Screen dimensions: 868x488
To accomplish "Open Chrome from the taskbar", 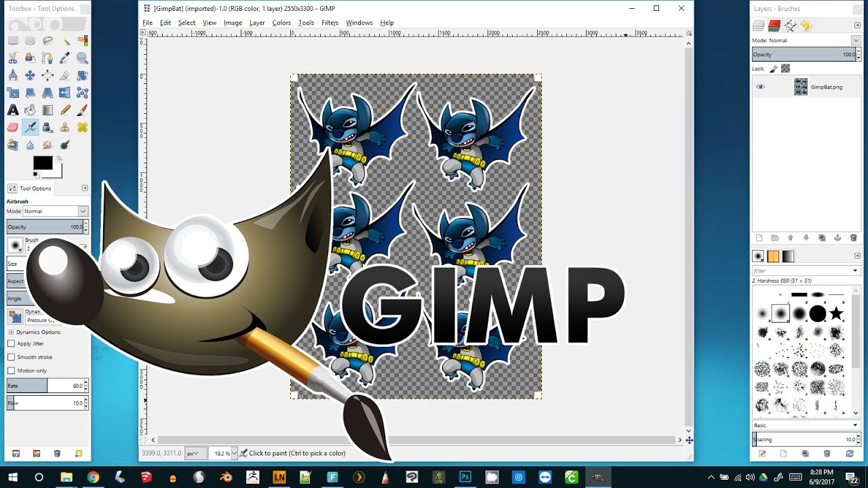I will (x=93, y=477).
